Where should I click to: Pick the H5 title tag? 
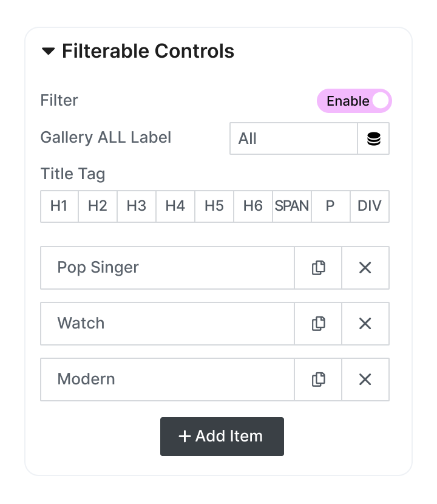[214, 206]
